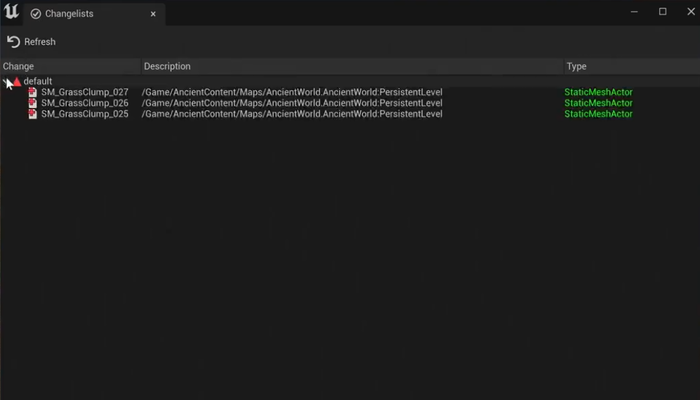Click StaticMeshActor type for SM_GrassClump_025
The height and width of the screenshot is (400, 700).
click(x=598, y=114)
